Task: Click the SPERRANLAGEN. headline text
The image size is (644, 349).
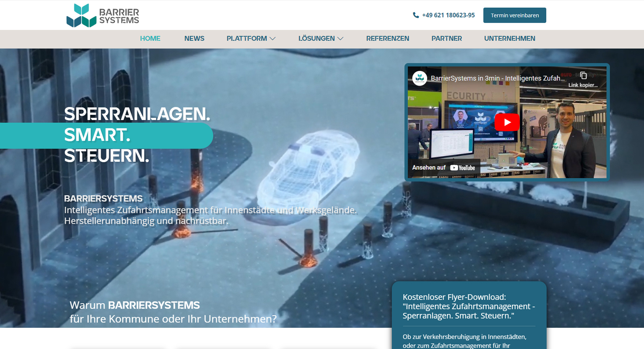Action: [x=137, y=114]
